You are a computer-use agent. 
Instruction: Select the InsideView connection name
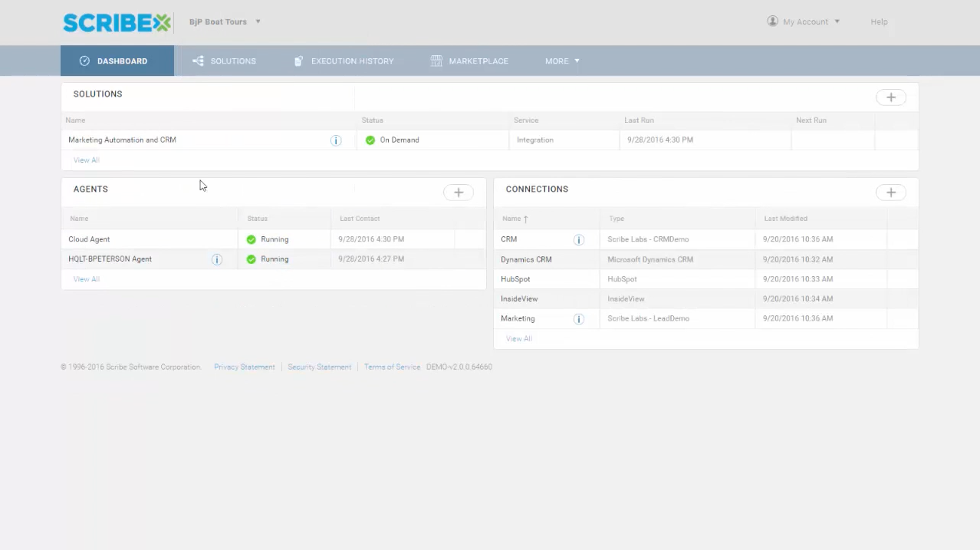[519, 299]
